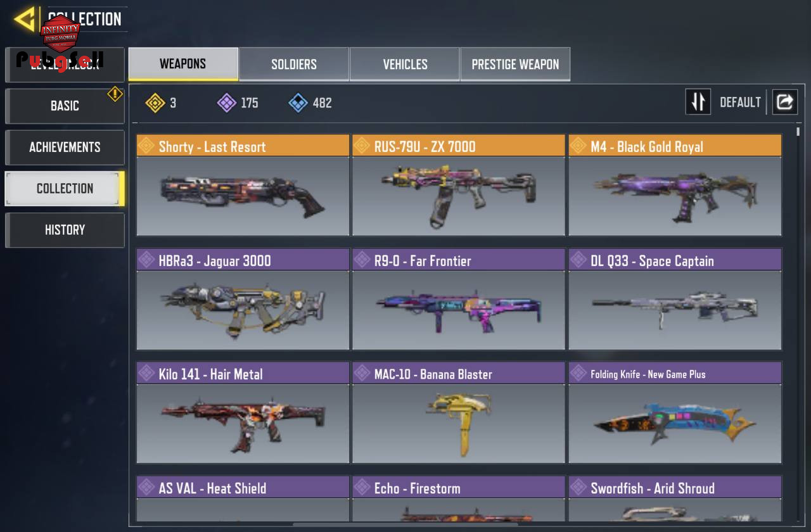811x532 pixels.
Task: Select the HBRa3 - Jaguar 3000 card
Action: pyautogui.click(x=243, y=299)
